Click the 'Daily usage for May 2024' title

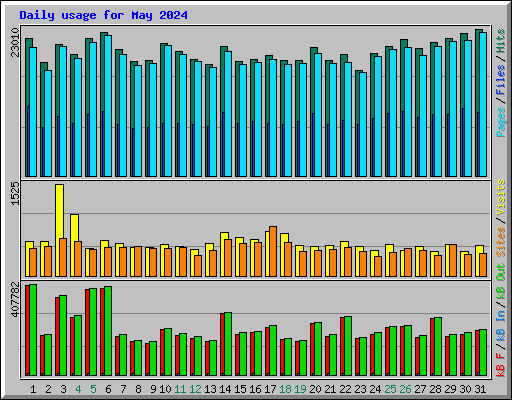click(x=103, y=15)
